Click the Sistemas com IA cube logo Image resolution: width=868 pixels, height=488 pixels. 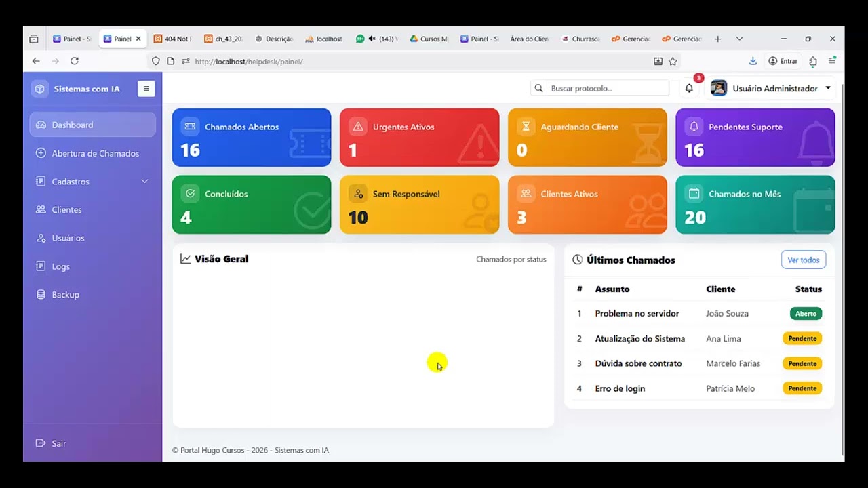coord(40,89)
